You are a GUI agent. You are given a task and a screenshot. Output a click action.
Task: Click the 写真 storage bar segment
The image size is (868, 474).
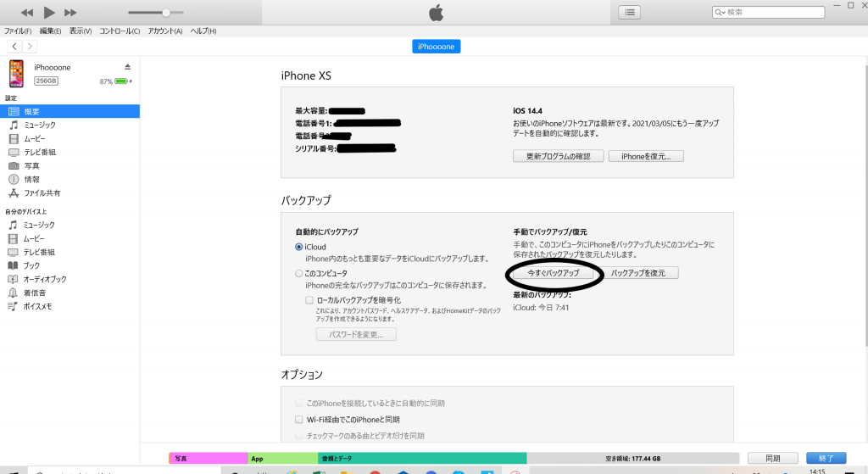pyautogui.click(x=209, y=458)
